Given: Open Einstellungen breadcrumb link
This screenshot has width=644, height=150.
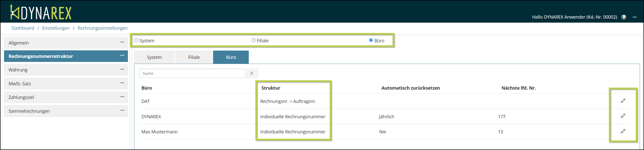Looking at the screenshot, I should 56,28.
